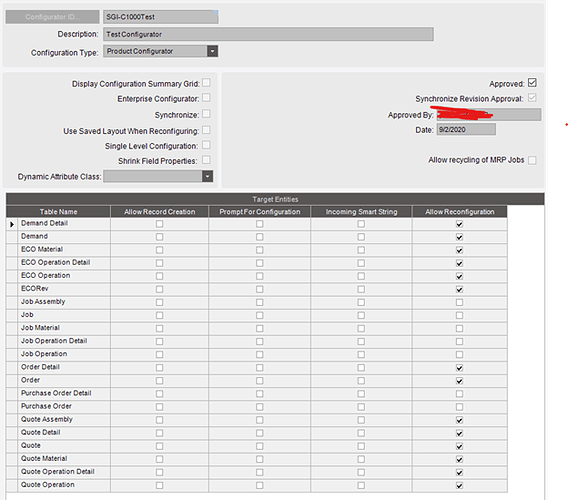Select the Purchase Order Detail table row
Image resolution: width=568 pixels, height=500 pixels.
[256, 393]
